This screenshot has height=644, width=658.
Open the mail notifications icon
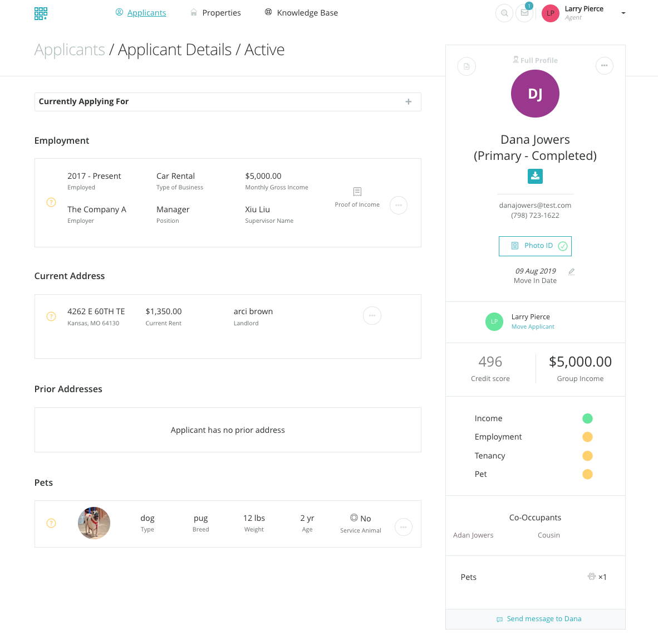coord(524,13)
